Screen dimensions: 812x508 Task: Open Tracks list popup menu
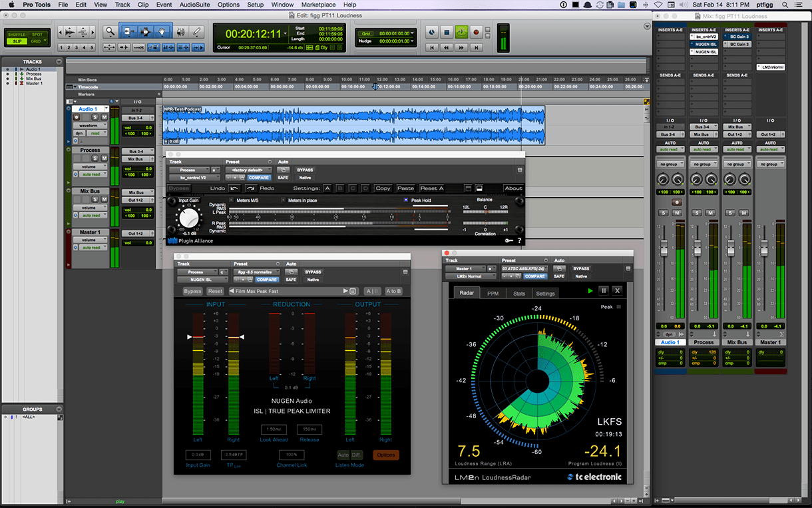coord(59,62)
